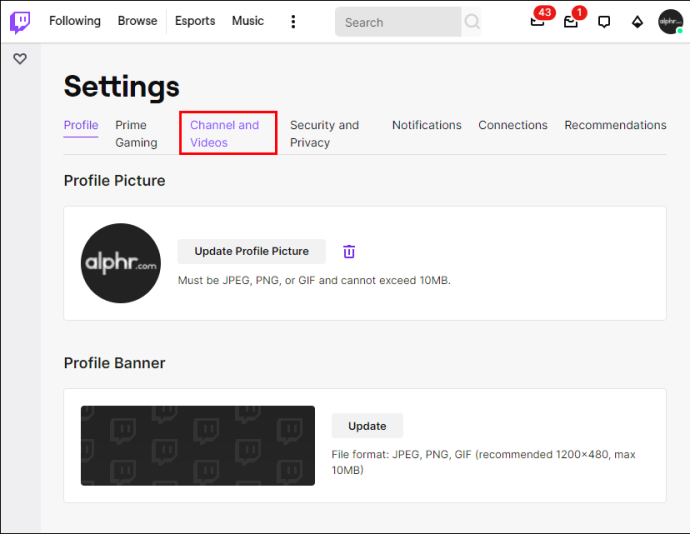Click 'Must be JPEG, PNG, or GIF' note

point(314,280)
